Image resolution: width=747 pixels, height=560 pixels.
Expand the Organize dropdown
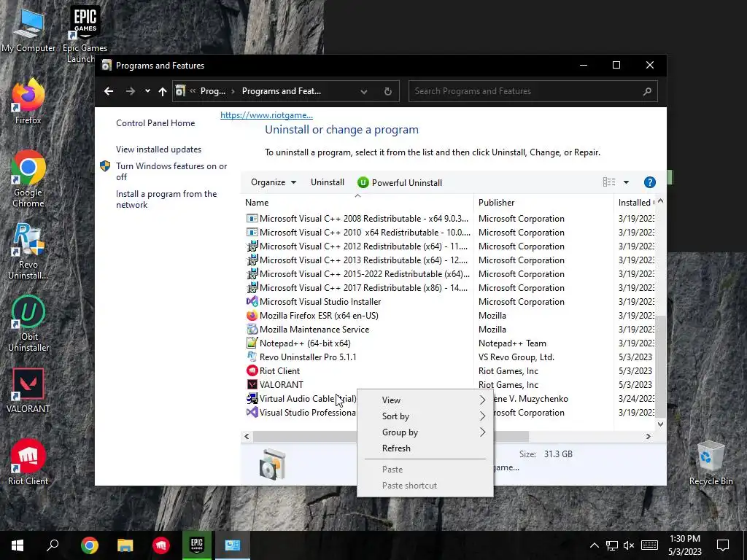274,182
